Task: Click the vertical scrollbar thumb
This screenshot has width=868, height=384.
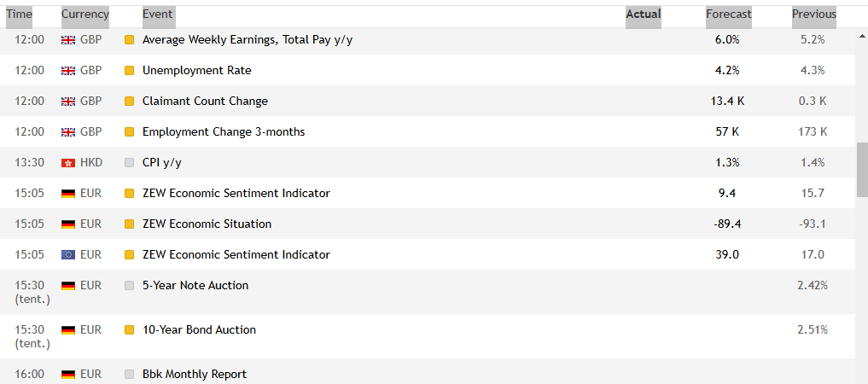Action: coord(863,169)
